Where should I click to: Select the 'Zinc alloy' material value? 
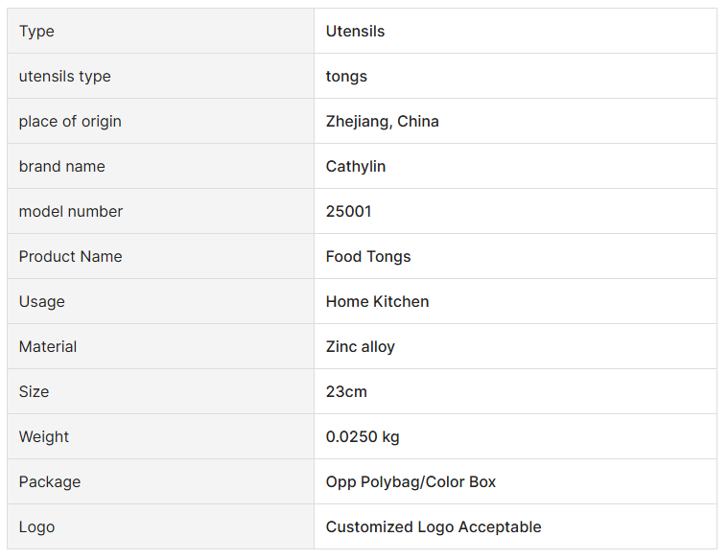[x=360, y=347]
